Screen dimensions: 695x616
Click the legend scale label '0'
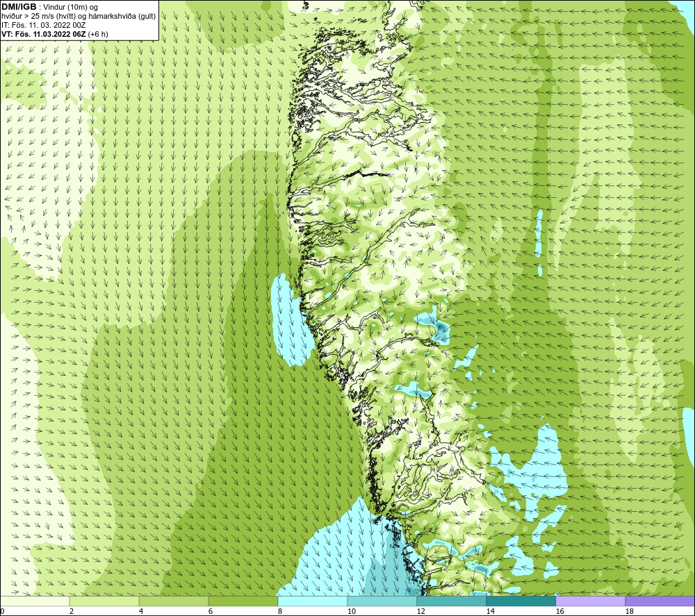[x=3, y=612]
